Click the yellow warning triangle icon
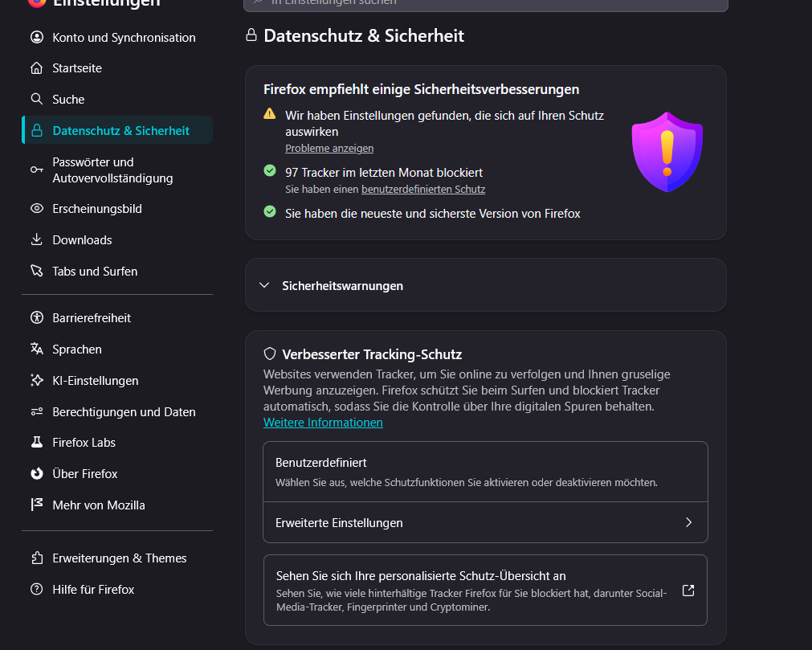This screenshot has height=650, width=812. (270, 113)
